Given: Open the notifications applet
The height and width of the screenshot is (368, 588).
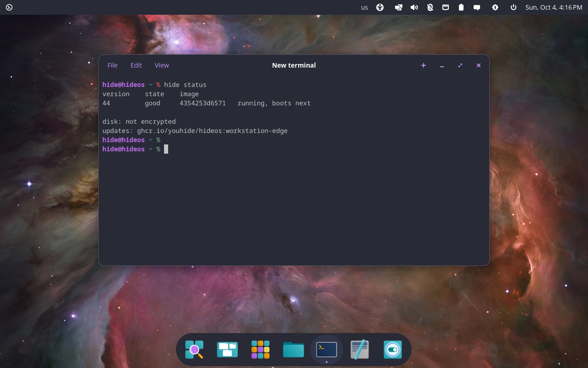Looking at the screenshot, I should [477, 7].
